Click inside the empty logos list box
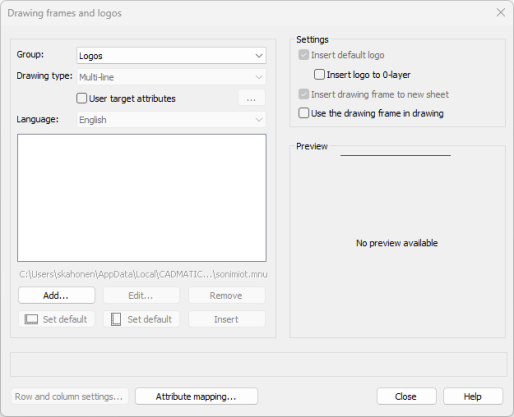 tap(142, 198)
